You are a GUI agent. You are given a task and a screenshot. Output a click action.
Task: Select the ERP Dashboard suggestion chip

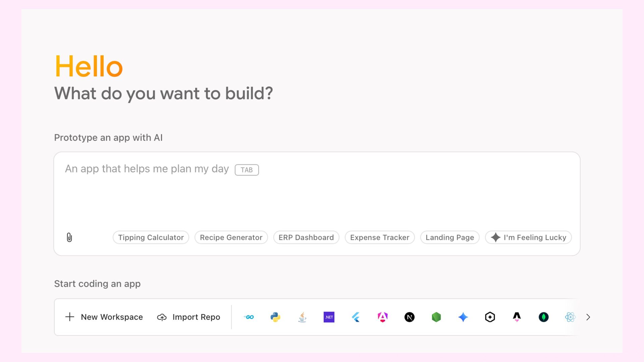click(x=306, y=237)
